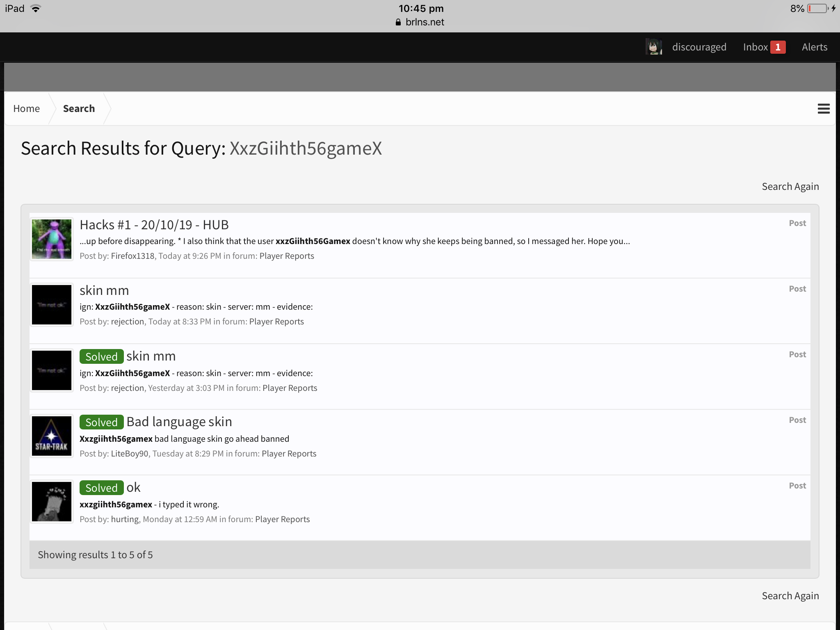Open the Hacks #1 - 20/10/19 - HUB thread
The width and height of the screenshot is (840, 630).
point(154,225)
